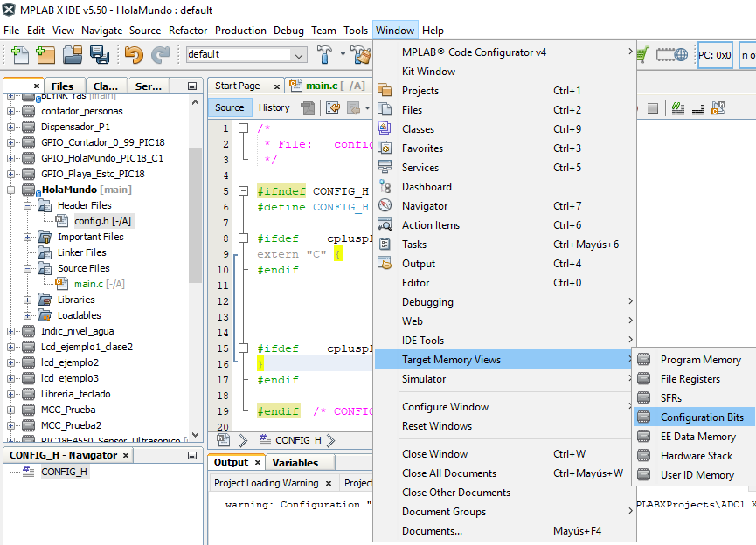Click the Clean and Build icon
756x545 pixels.
361,54
